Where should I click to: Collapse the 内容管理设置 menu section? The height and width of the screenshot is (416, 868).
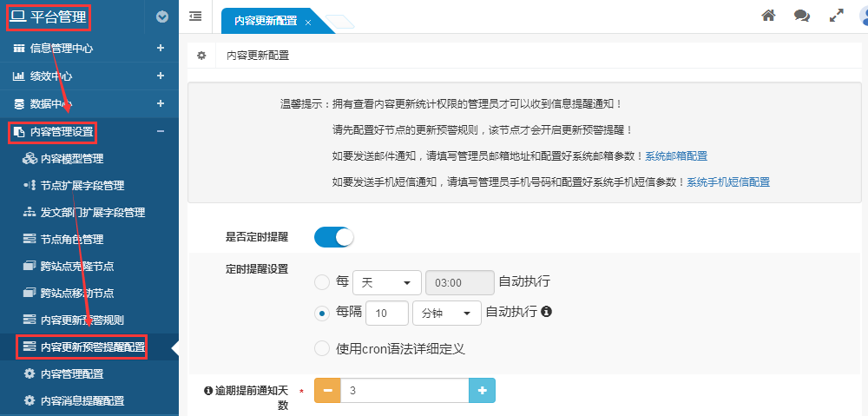tap(160, 131)
